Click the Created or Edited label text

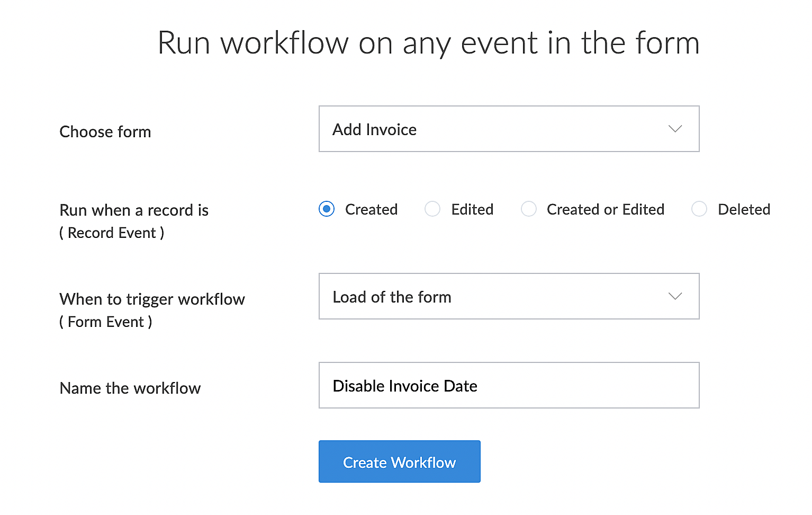[605, 209]
